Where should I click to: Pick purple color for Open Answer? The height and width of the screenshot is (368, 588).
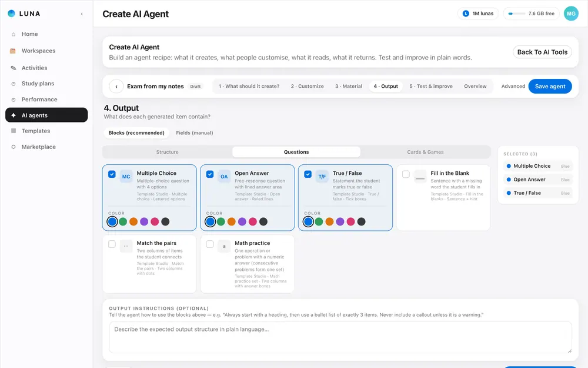242,221
